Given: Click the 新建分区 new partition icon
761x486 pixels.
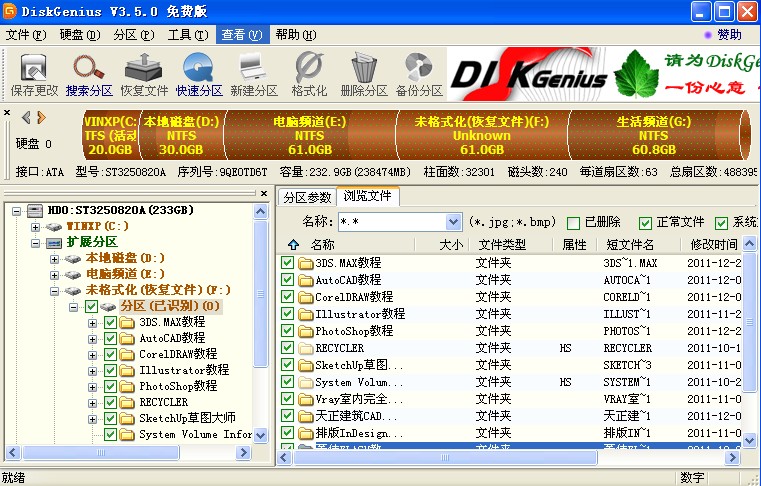Looking at the screenshot, I should pos(254,75).
